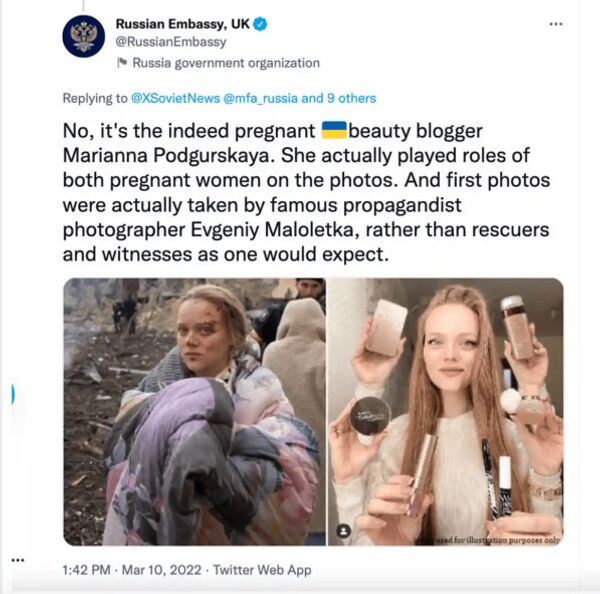600x594 pixels.
Task: Click the blue verified badge
Action: tap(260, 24)
